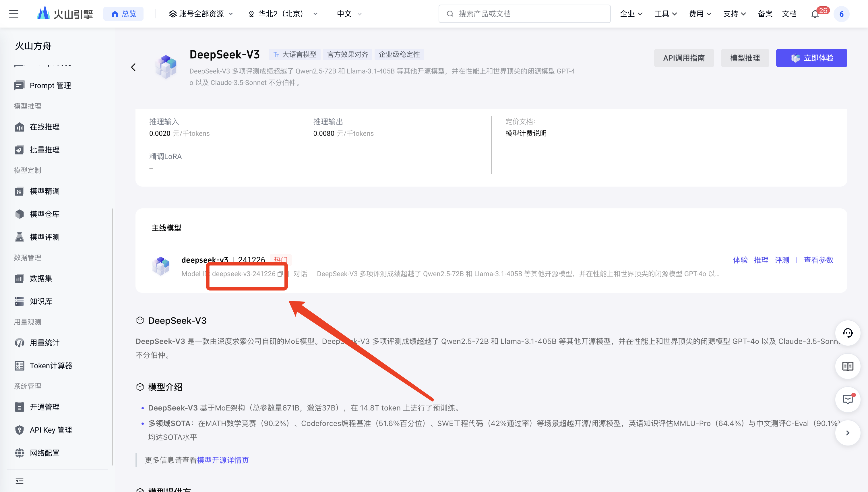
Task: Click the 火山引擎 logo
Action: (x=65, y=13)
